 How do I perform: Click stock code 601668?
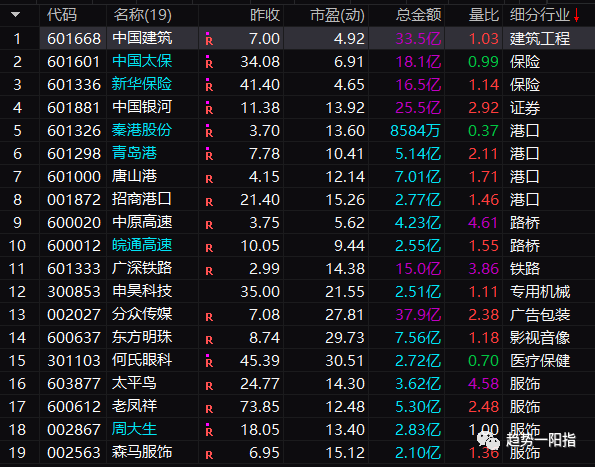74,39
